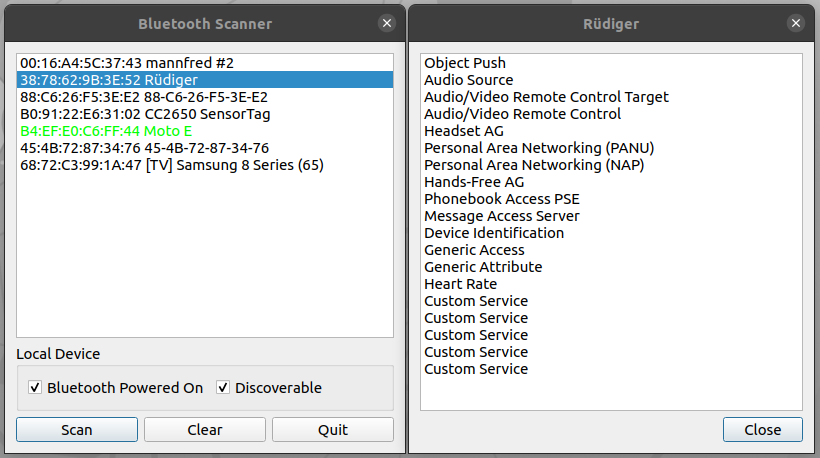This screenshot has width=820, height=458.
Task: Select the CC2650 SensorTag device
Action: click(145, 114)
